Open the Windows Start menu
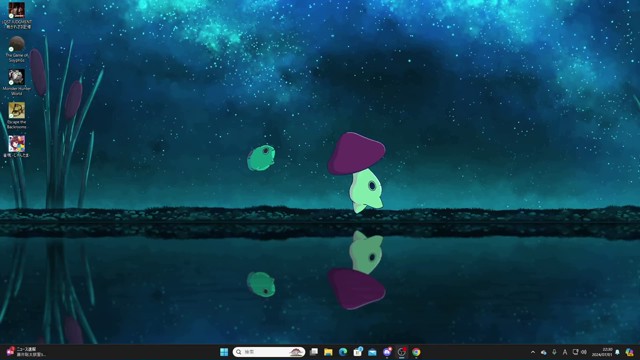The image size is (640, 360). pos(224,352)
